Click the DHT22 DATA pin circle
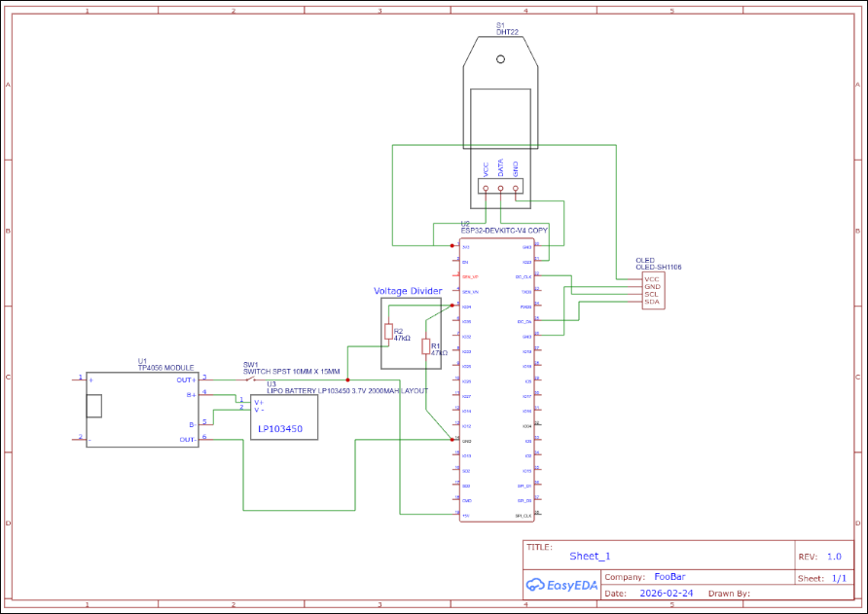The height and width of the screenshot is (614, 868). coord(500,188)
